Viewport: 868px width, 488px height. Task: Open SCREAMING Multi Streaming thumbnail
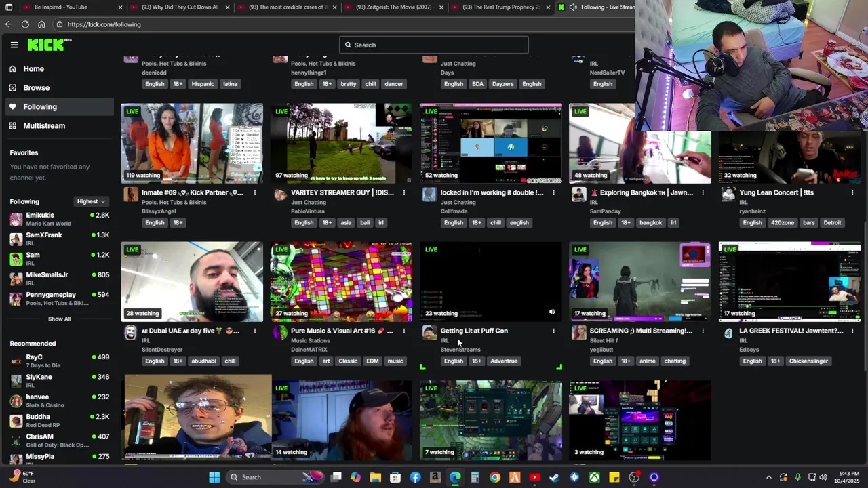point(640,281)
